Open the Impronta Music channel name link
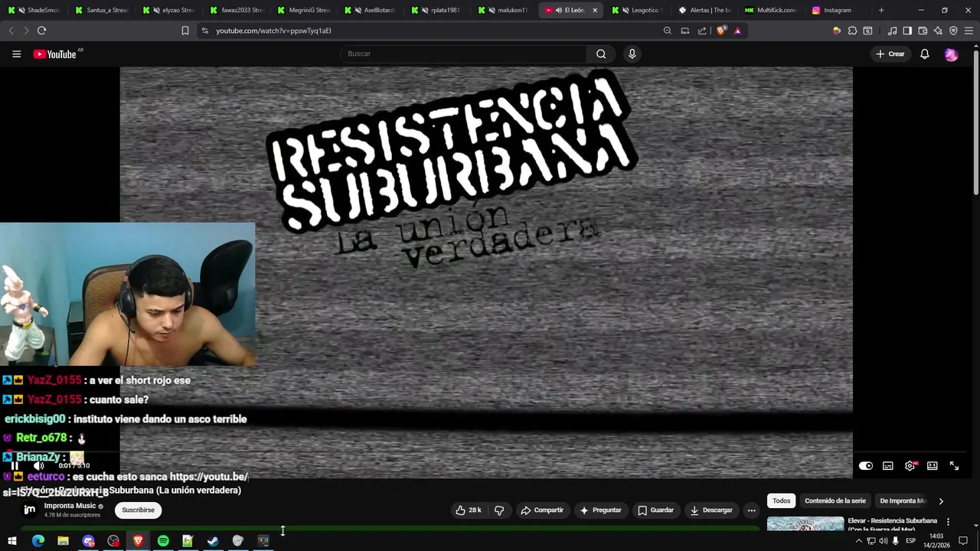 point(70,506)
